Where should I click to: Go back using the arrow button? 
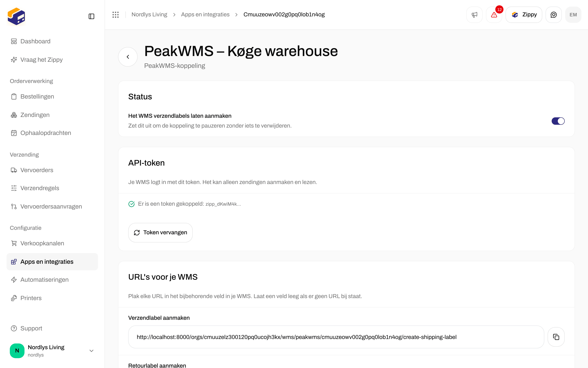click(128, 57)
